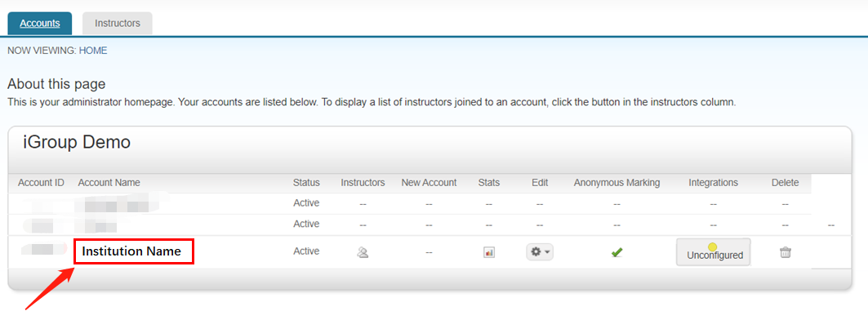Click the Anonymous Marking column header

[617, 183]
